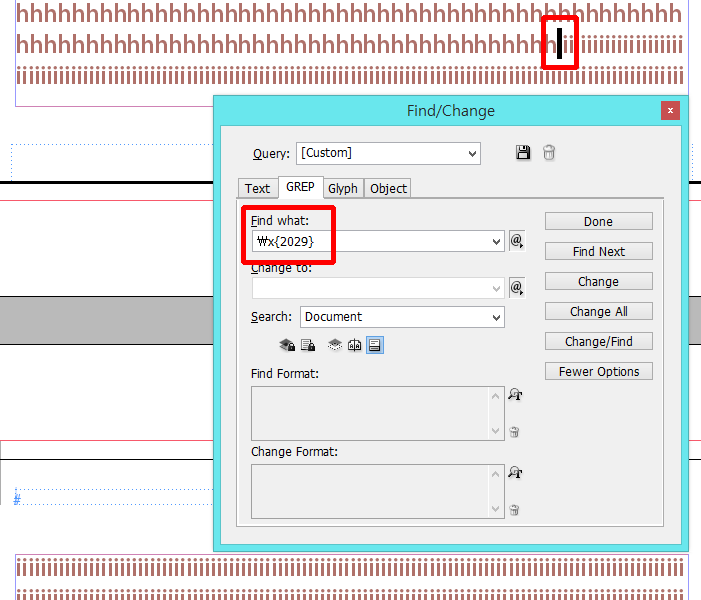Open special characters menu for Find what
Image resolution: width=701 pixels, height=600 pixels.
click(x=517, y=241)
